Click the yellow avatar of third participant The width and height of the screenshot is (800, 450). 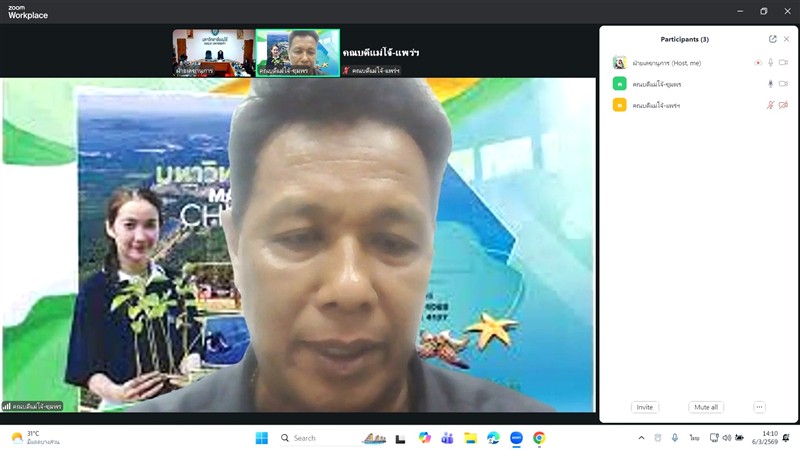(620, 105)
